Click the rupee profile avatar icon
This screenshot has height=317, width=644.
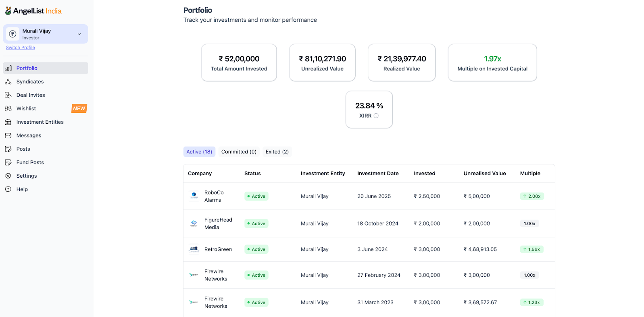pyautogui.click(x=13, y=34)
